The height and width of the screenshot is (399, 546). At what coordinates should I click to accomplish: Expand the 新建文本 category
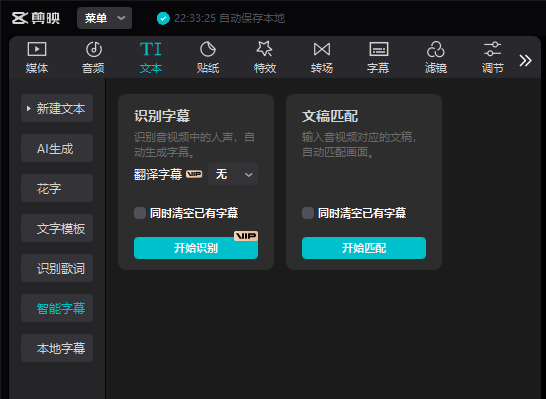point(57,108)
